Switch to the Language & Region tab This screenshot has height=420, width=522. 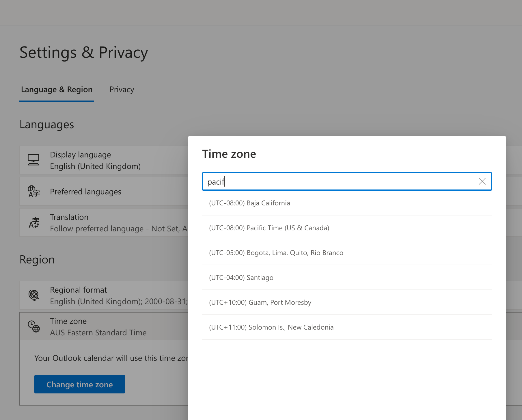(x=57, y=89)
